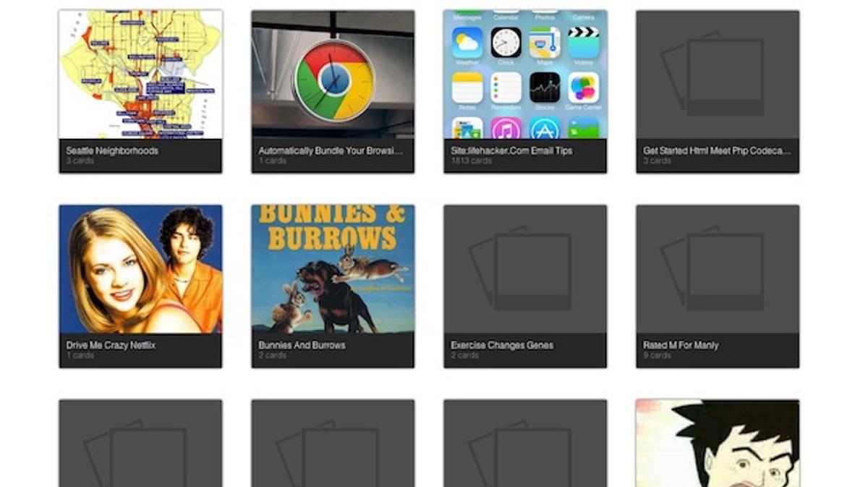Open 'Site:lifehacker.Com Email Tips' title link
This screenshot has height=487, width=868.
click(x=511, y=151)
